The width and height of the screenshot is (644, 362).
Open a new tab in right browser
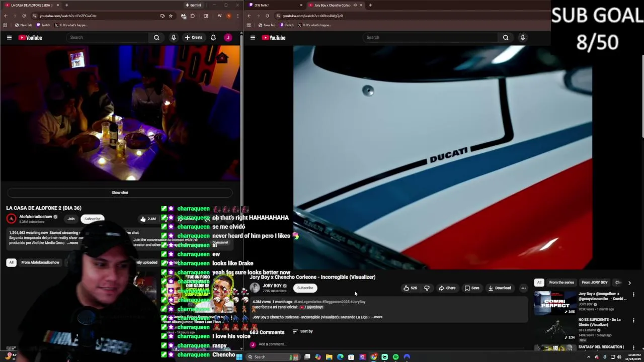coord(370,5)
